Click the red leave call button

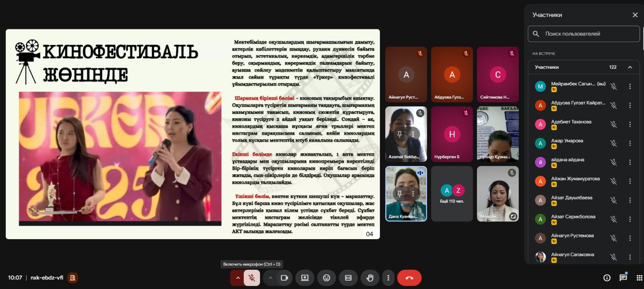(x=409, y=278)
